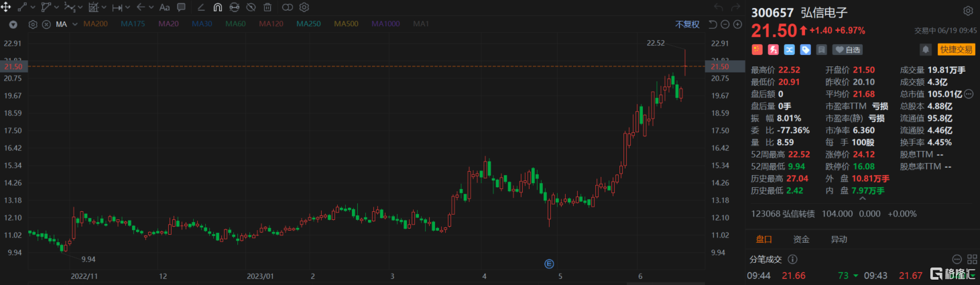
Task: Click the MA500 legend label
Action: [346, 24]
